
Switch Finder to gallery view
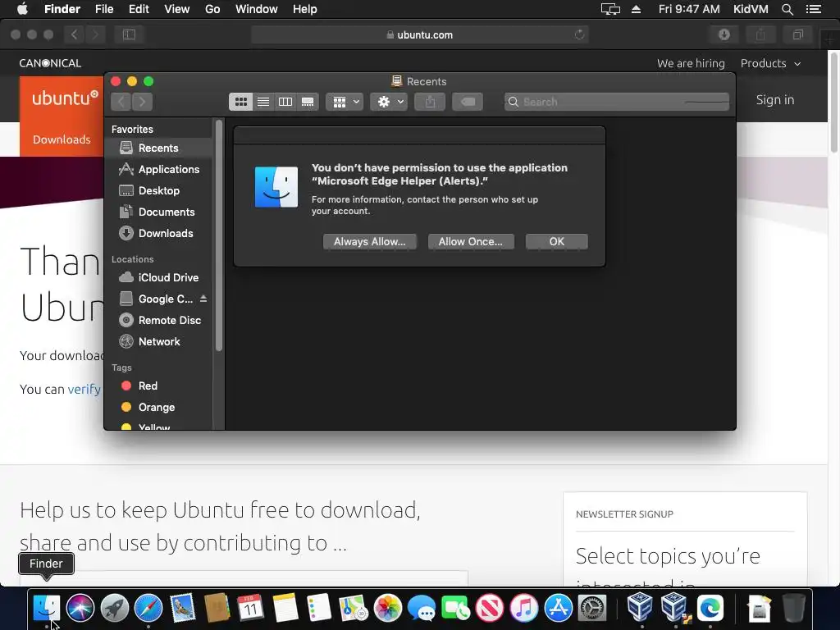(308, 102)
